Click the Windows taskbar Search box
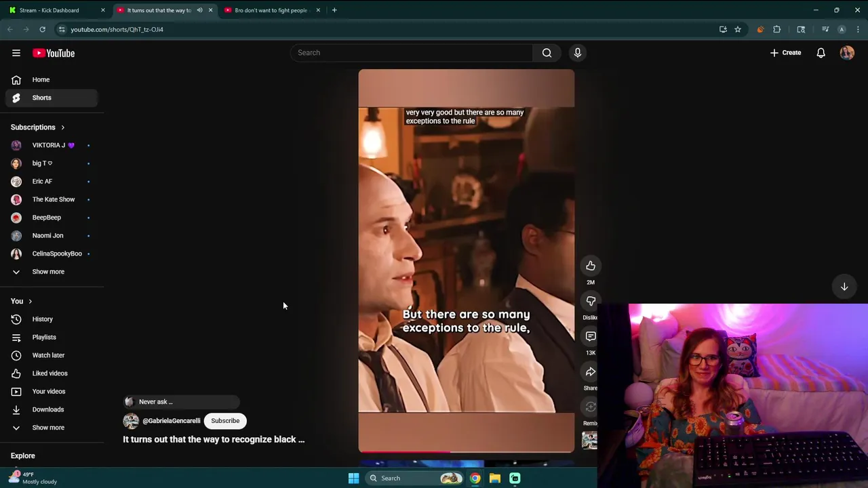Viewport: 868px width, 488px height. click(x=415, y=479)
